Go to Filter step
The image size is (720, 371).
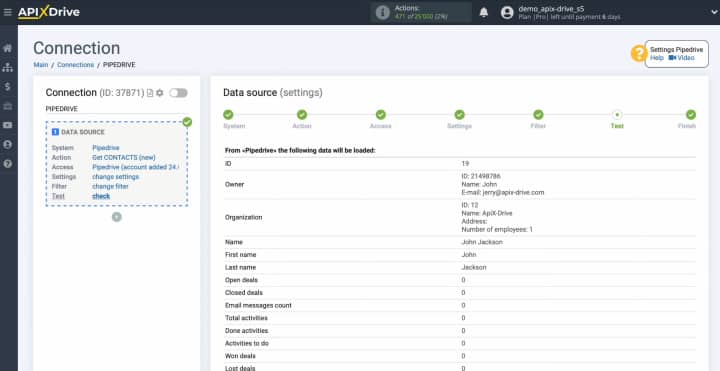pyautogui.click(x=538, y=115)
